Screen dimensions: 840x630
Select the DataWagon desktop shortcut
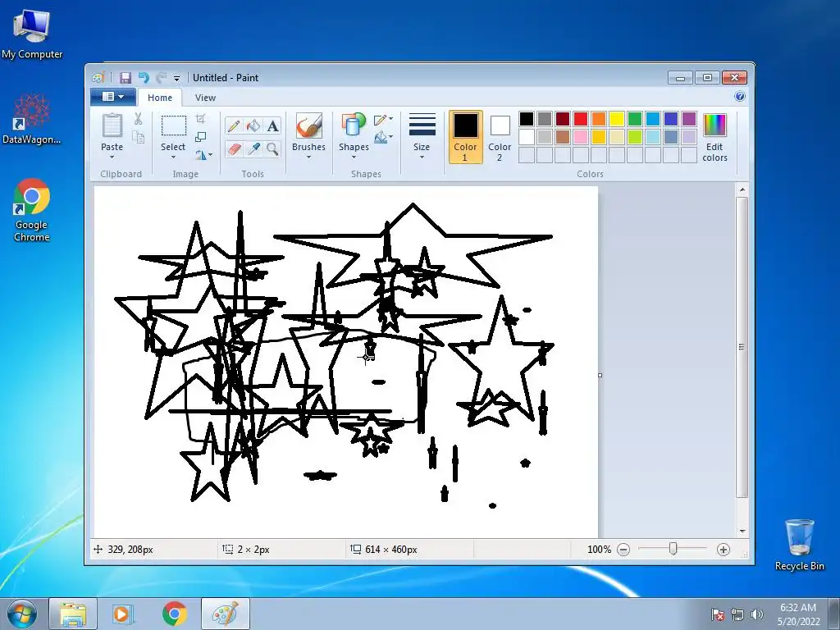pos(32,119)
